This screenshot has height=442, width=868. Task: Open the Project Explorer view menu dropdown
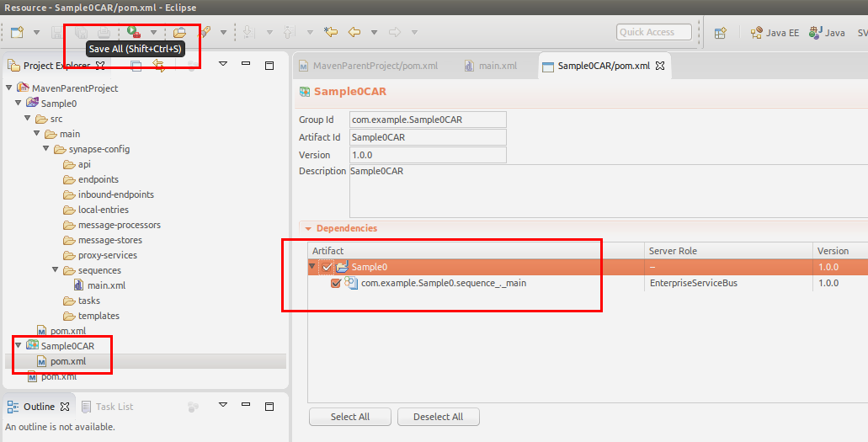pos(222,65)
